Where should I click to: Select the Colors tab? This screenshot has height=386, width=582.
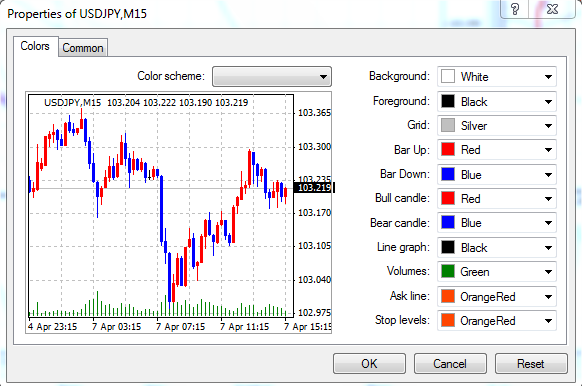point(35,46)
